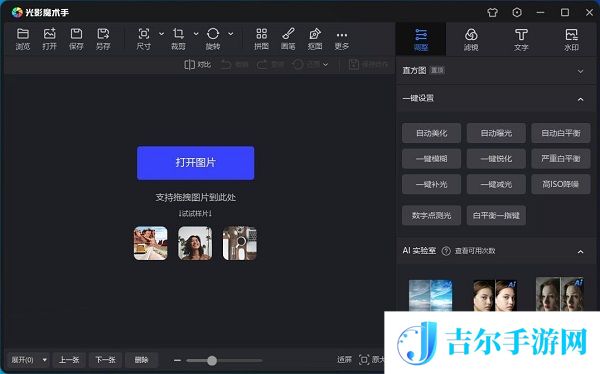Apply 自动白平衡 auto white balance
600x374 pixels.
561,133
